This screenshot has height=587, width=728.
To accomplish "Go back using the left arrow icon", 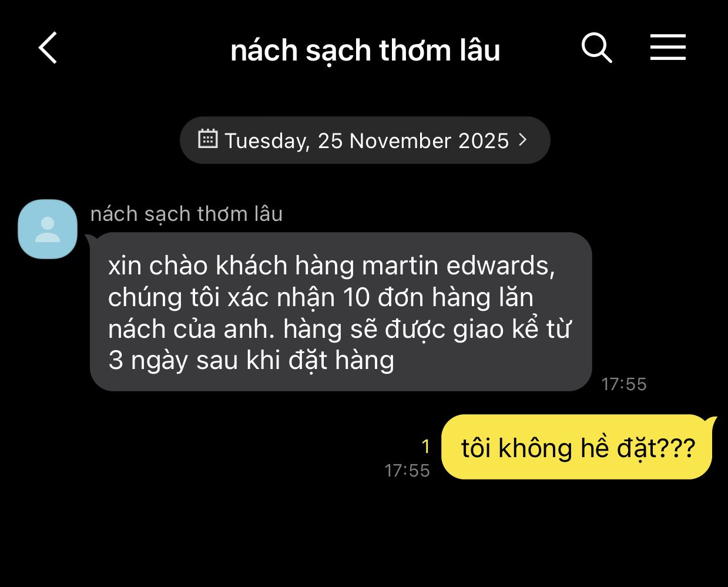I will (x=48, y=48).
